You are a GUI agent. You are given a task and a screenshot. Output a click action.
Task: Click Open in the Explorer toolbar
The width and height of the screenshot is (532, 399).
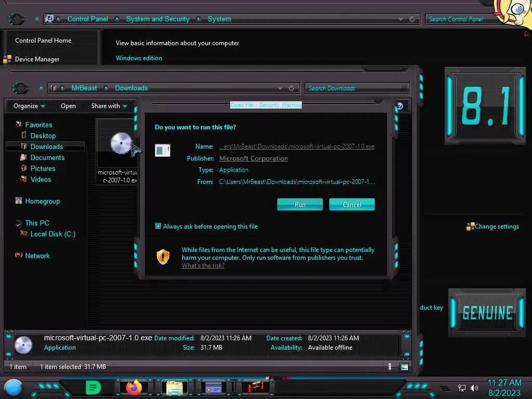click(x=68, y=106)
